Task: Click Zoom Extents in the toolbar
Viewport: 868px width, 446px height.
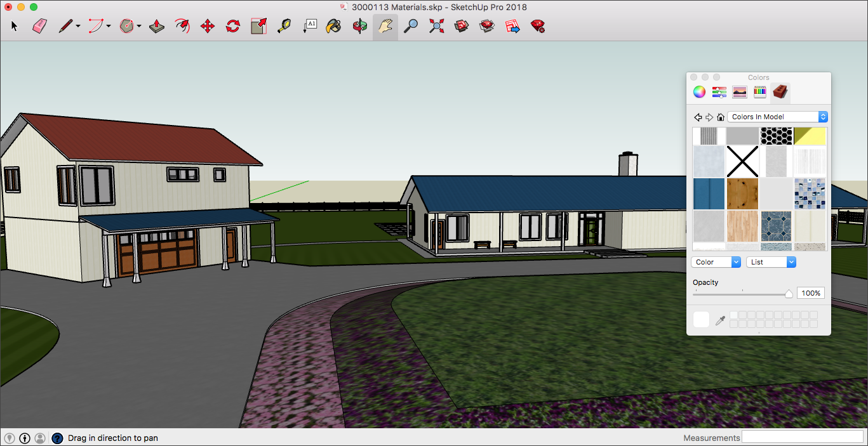Action: (x=436, y=26)
